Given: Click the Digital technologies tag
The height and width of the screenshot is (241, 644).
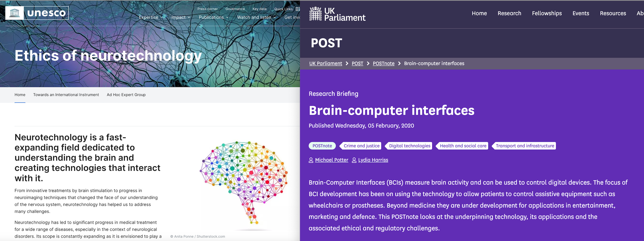Looking at the screenshot, I should click(409, 146).
